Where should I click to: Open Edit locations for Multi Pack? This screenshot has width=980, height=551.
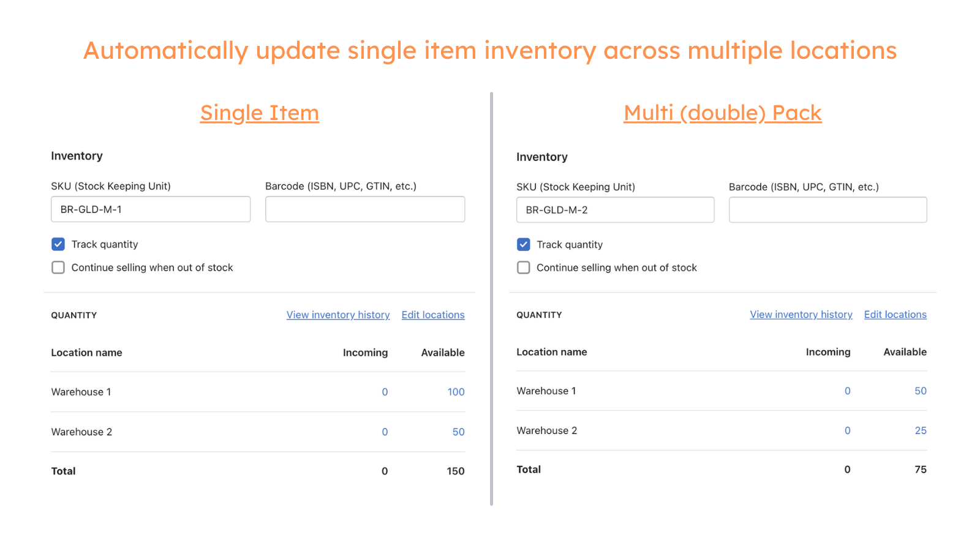coord(895,314)
